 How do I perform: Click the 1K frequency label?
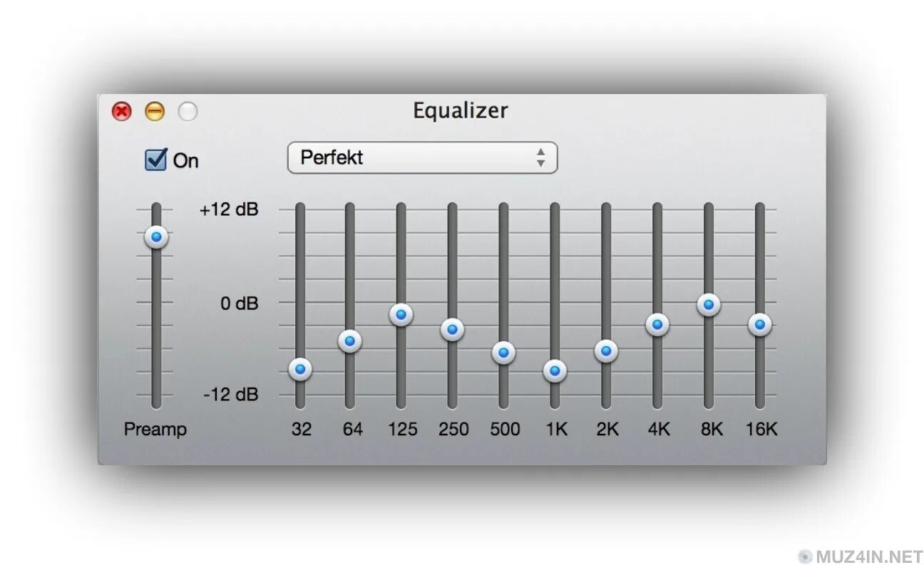[556, 429]
